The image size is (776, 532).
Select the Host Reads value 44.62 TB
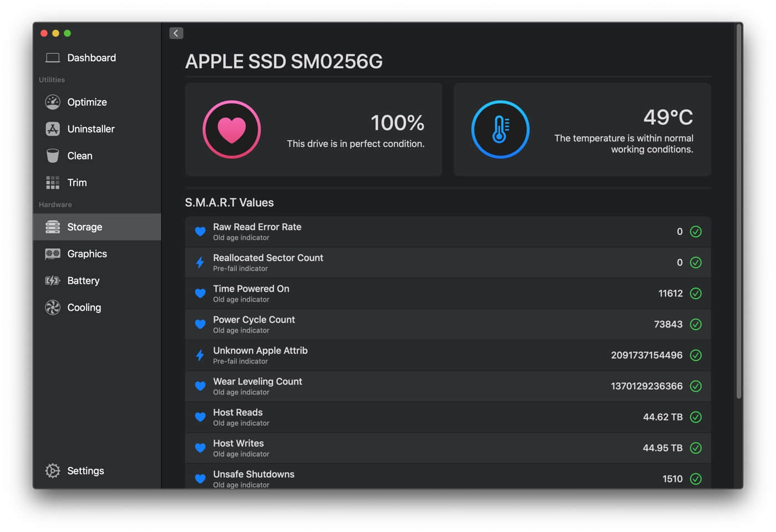(x=663, y=417)
